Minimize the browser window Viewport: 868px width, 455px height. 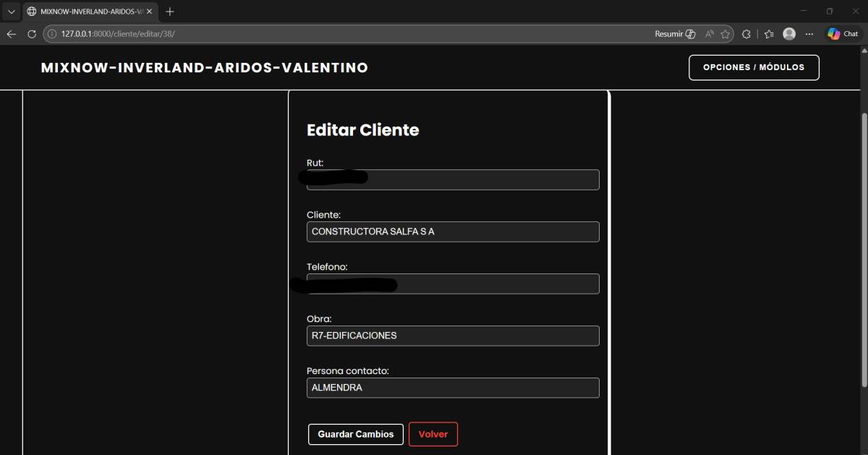coord(804,11)
